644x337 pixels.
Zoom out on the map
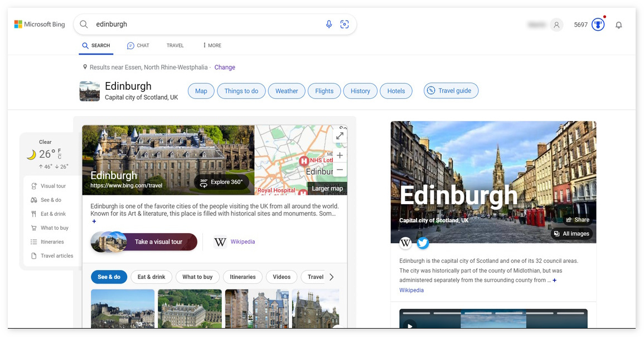click(x=340, y=170)
